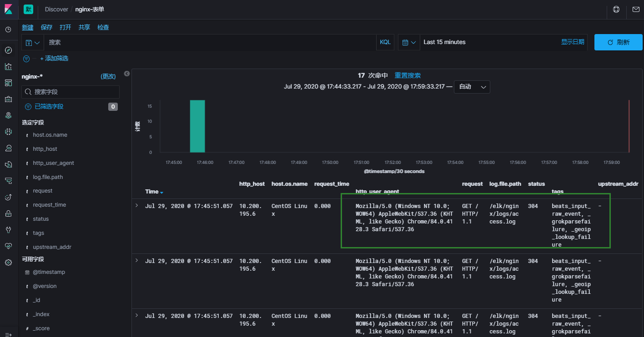Select http_user_agent field in list
The width and height of the screenshot is (644, 337).
point(53,163)
